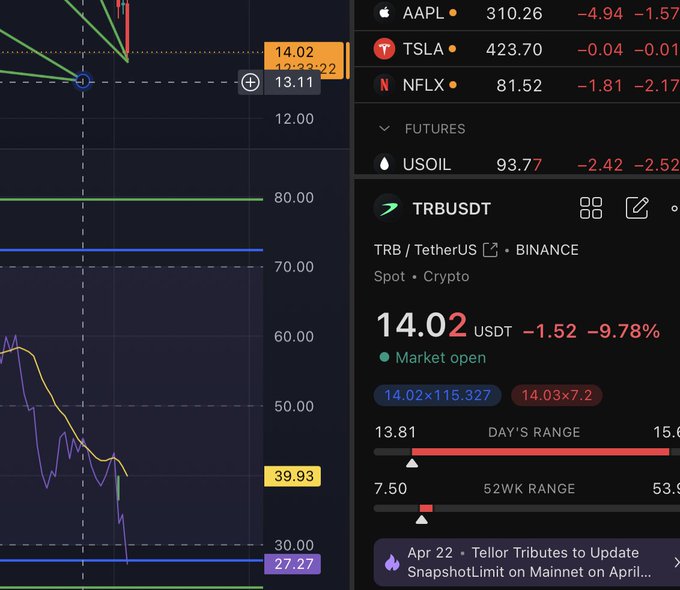Screen dimensions: 680x590
Task: Select the NFLX price 81.52
Action: [519, 85]
